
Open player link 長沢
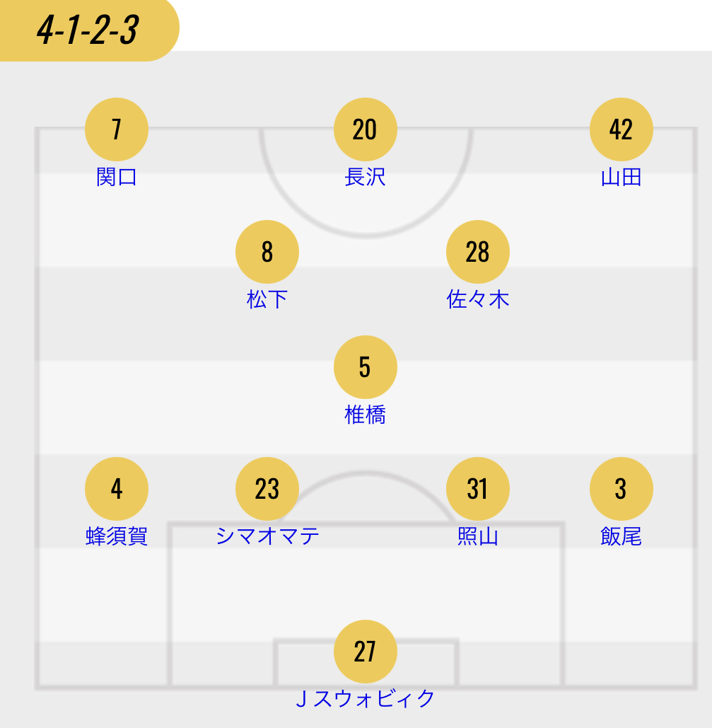pyautogui.click(x=365, y=177)
